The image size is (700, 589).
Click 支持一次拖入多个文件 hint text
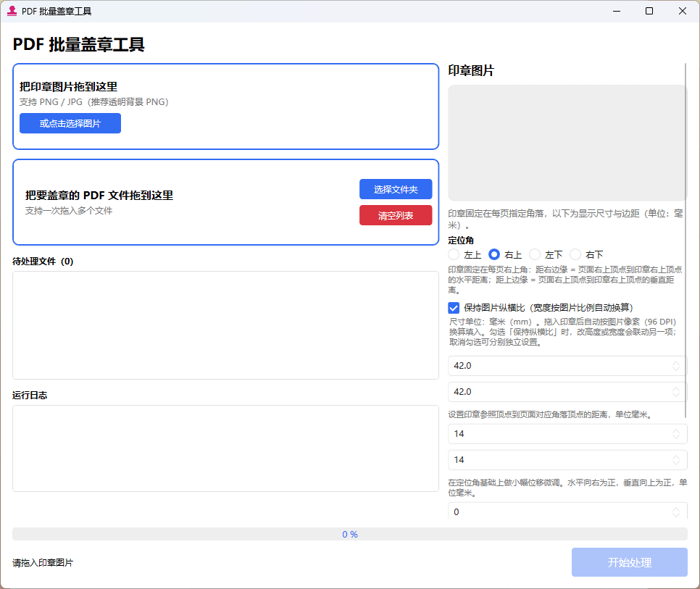pos(69,211)
